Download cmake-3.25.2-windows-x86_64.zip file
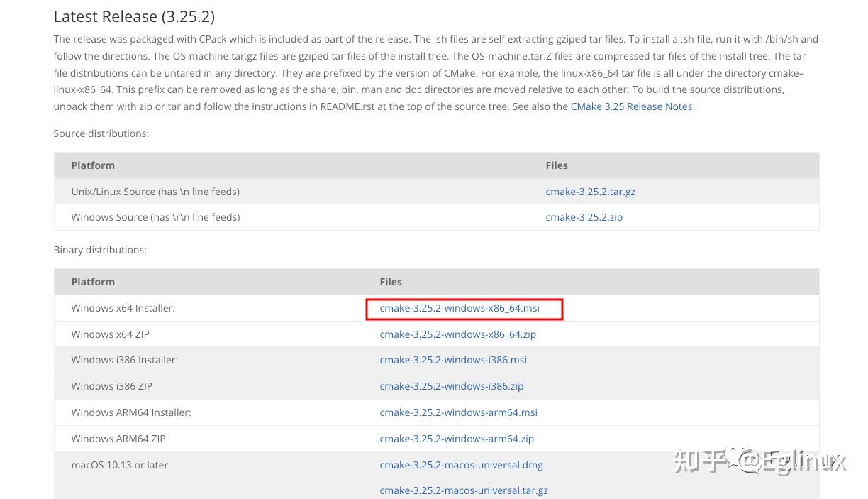Viewport: 868px width, 499px height. pyautogui.click(x=457, y=334)
